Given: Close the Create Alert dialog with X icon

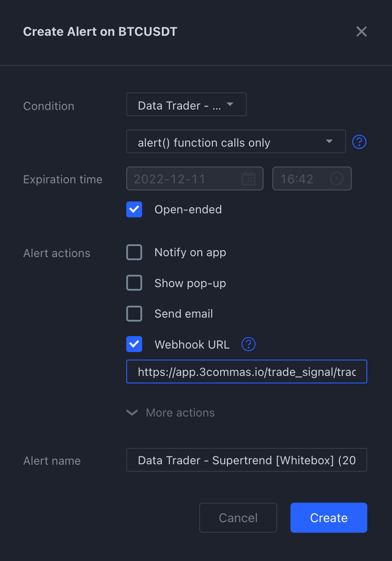Looking at the screenshot, I should click(x=362, y=31).
